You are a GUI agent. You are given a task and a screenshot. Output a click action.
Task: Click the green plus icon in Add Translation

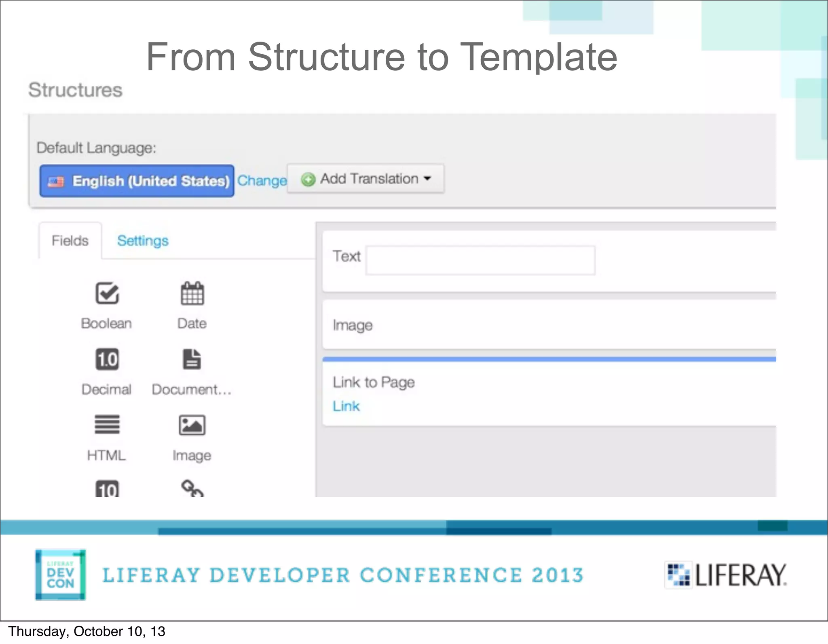[308, 179]
